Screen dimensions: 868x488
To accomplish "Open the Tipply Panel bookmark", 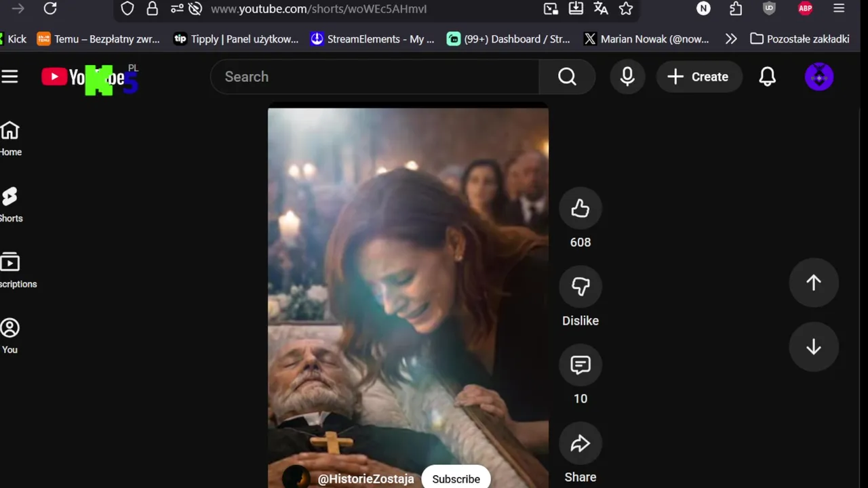I will 236,39.
